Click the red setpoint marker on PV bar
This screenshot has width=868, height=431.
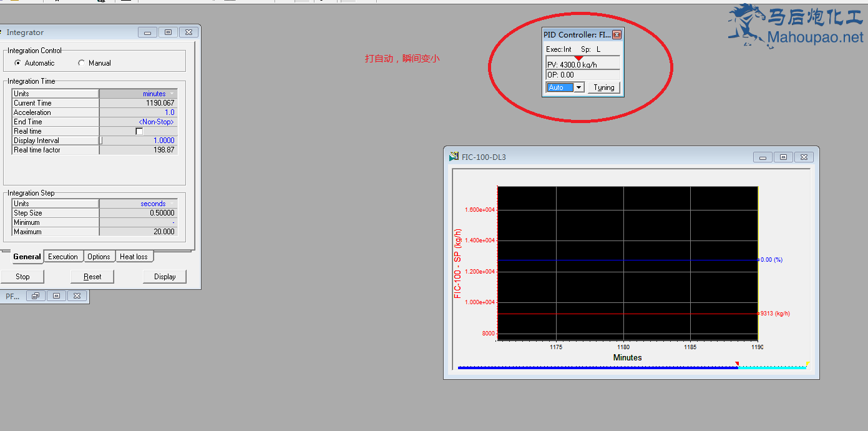pos(578,58)
